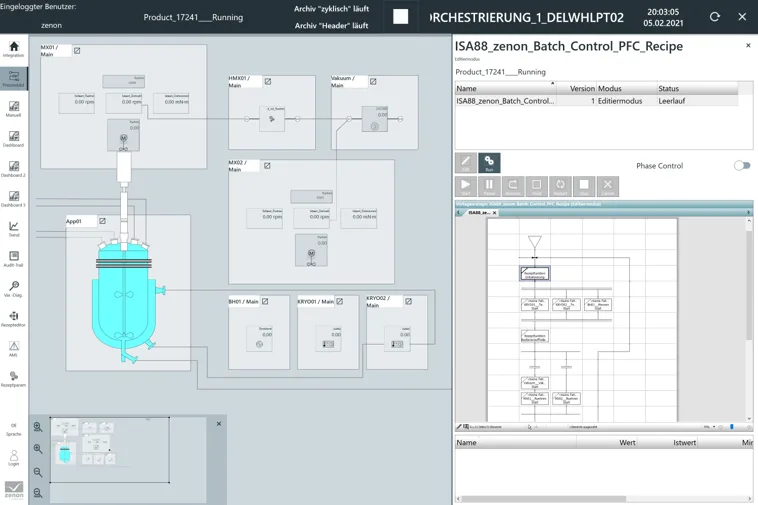Viewport: 758px width, 505px height.
Task: Open the AML warning triangle icon
Action: 14,348
